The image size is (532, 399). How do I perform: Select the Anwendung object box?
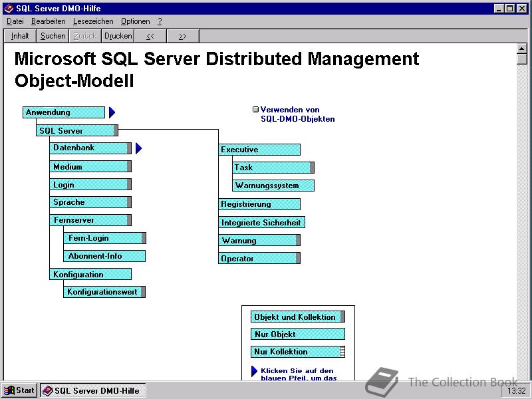64,112
